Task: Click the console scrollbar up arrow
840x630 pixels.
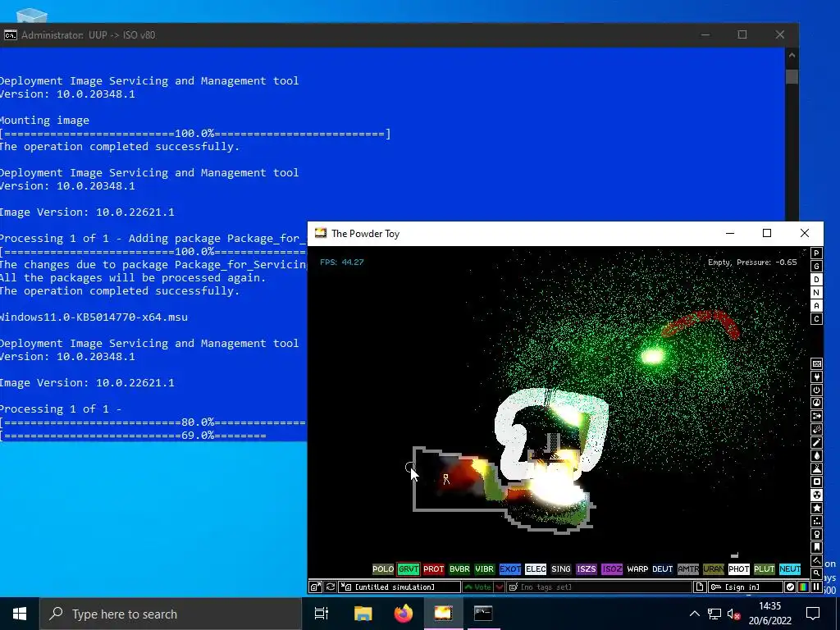Action: pyautogui.click(x=792, y=55)
